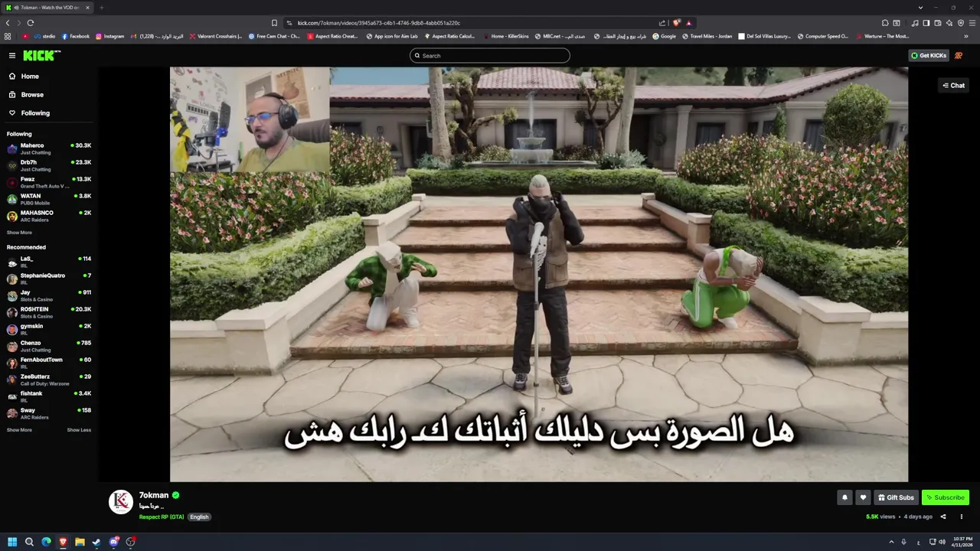Open the Facebook bookmark

pos(76,36)
